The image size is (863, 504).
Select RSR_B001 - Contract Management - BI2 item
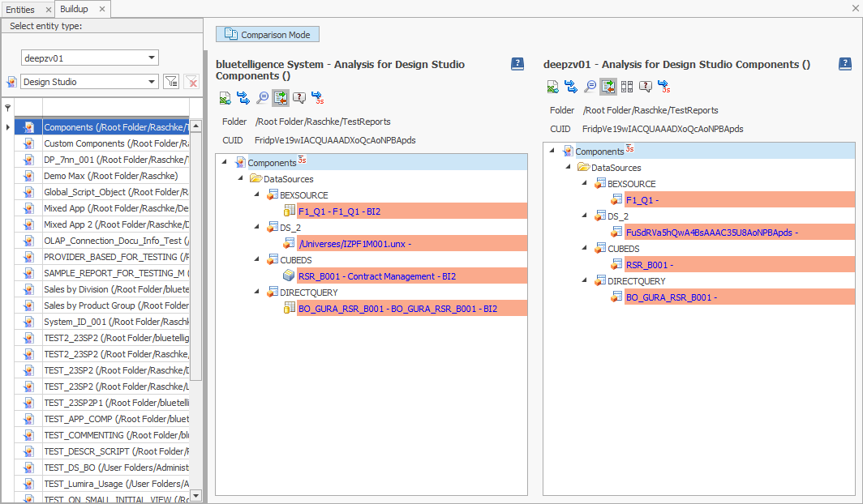[x=376, y=276]
